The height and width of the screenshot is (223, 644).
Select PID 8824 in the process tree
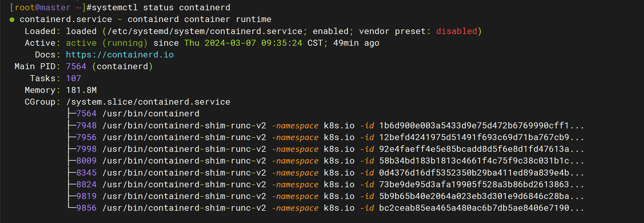(x=87, y=184)
